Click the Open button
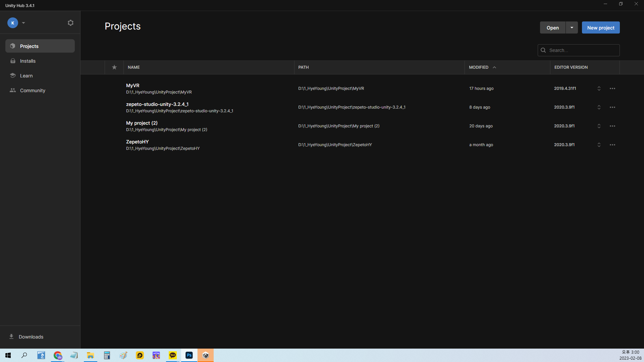Image resolution: width=644 pixels, height=362 pixels. 552,28
